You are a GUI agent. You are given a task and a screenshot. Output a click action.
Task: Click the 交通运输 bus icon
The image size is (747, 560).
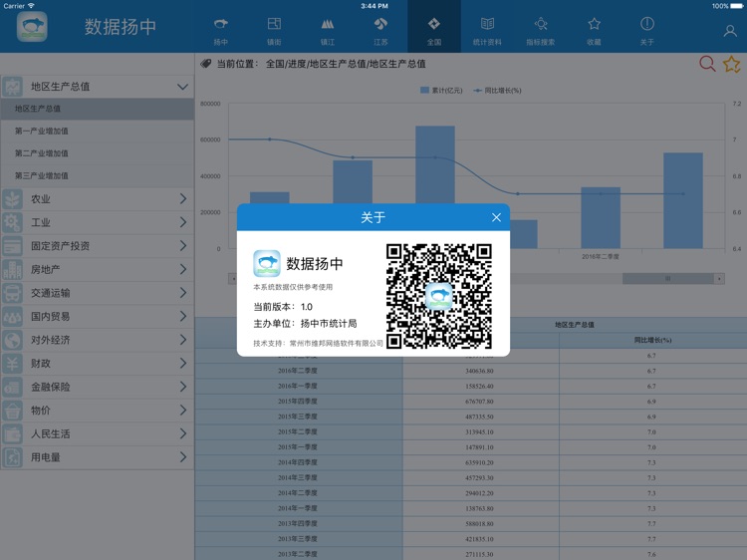[12, 293]
